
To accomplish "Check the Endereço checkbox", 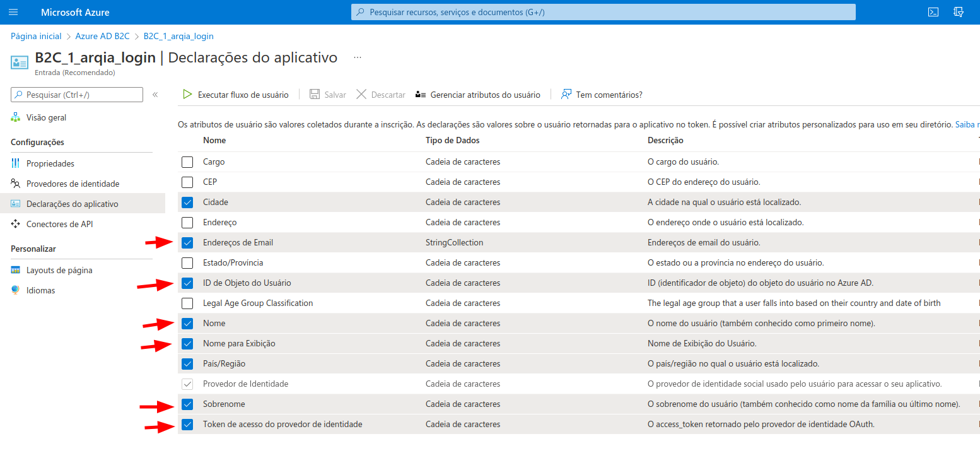I will [x=187, y=223].
